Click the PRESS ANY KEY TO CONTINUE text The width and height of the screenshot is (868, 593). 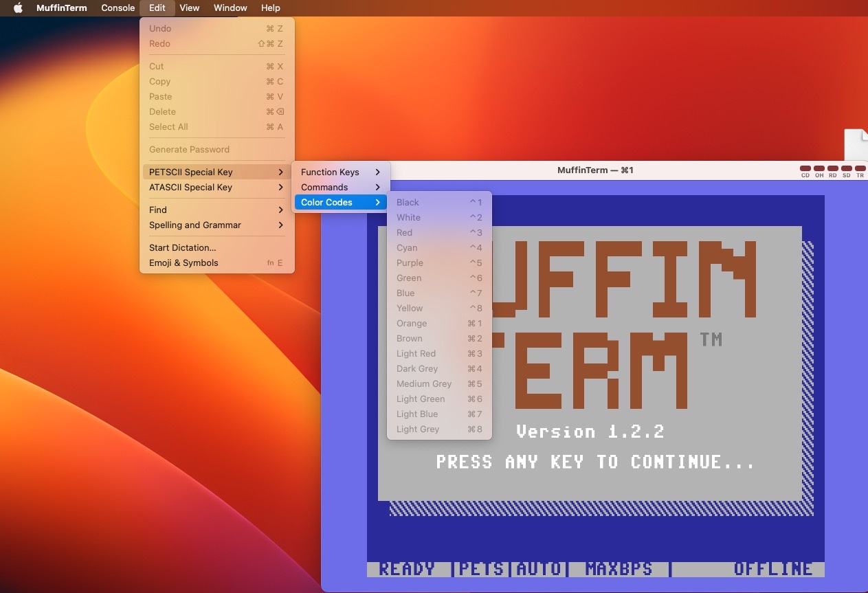pos(596,462)
